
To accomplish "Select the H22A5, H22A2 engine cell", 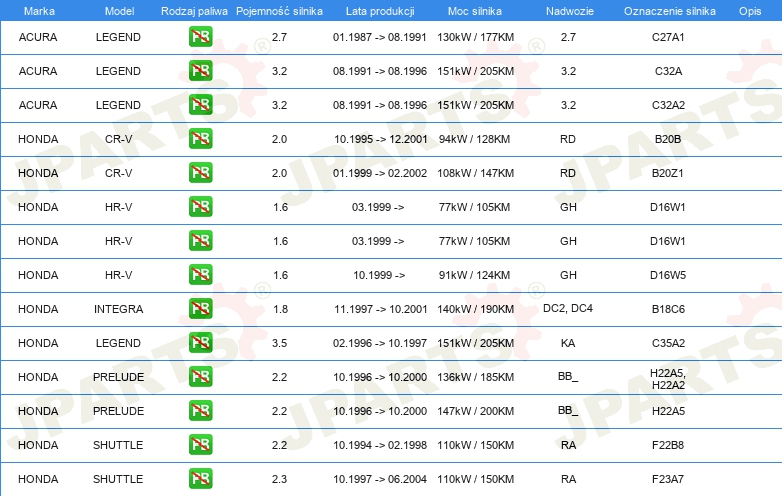I will (x=668, y=379).
